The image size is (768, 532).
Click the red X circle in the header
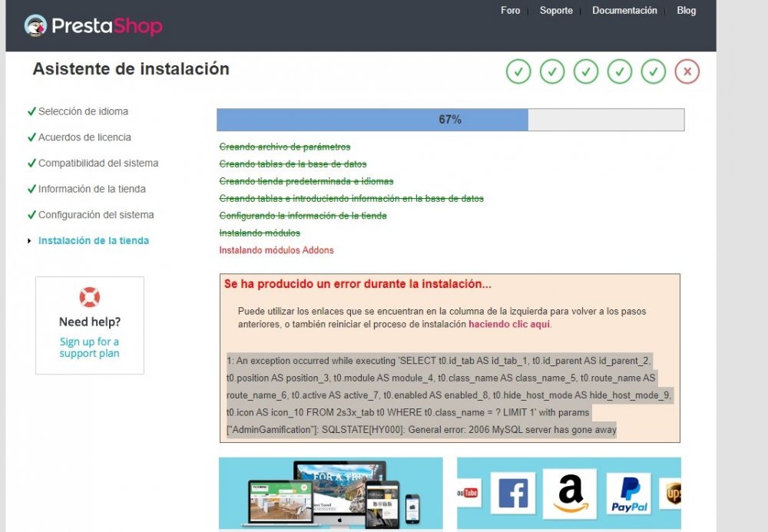click(x=687, y=71)
